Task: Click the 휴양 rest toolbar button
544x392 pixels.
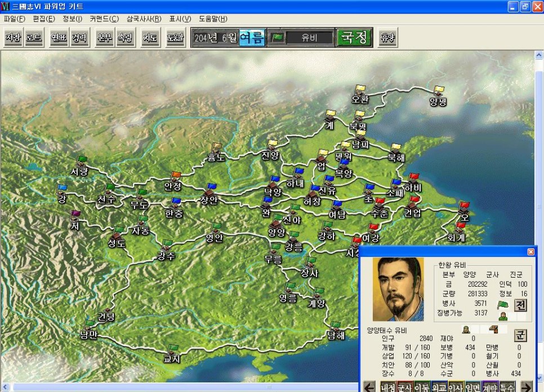Action: pos(387,38)
